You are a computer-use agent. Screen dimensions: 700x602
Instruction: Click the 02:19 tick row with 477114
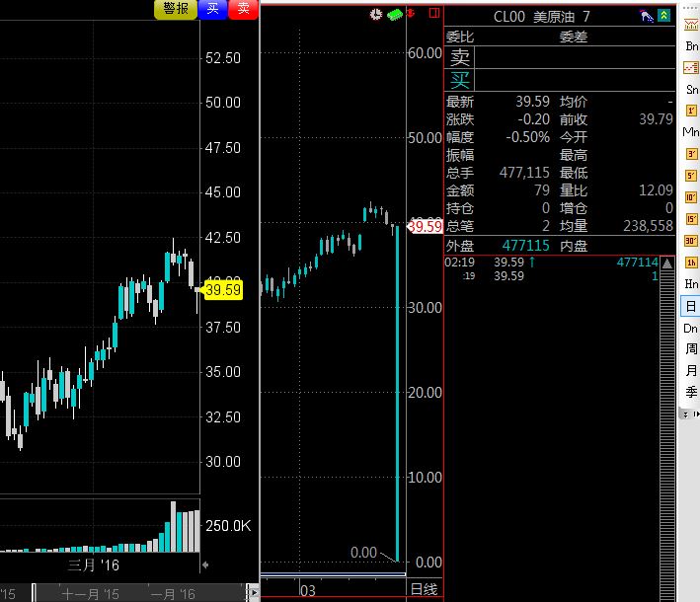point(552,263)
